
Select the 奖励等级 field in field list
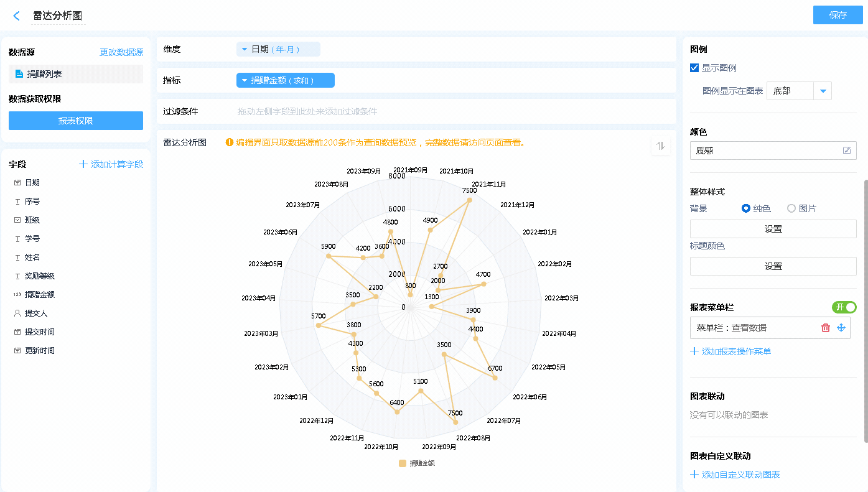40,276
